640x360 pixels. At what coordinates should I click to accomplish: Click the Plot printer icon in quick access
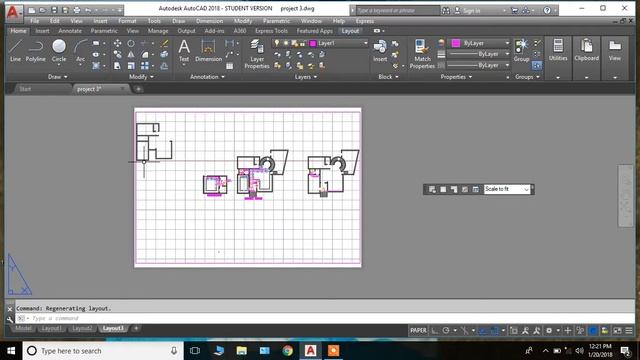[76, 10]
